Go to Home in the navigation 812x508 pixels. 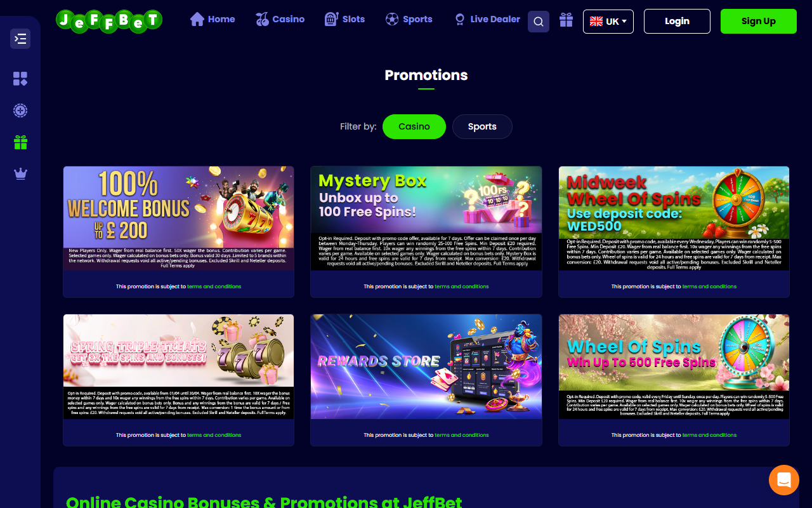tap(213, 19)
